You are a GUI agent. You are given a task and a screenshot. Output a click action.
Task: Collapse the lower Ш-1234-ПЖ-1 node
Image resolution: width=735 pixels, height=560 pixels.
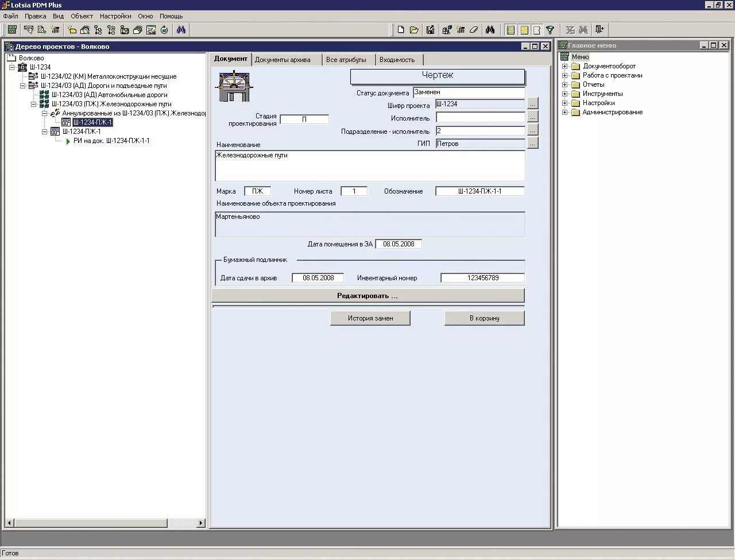click(x=44, y=132)
